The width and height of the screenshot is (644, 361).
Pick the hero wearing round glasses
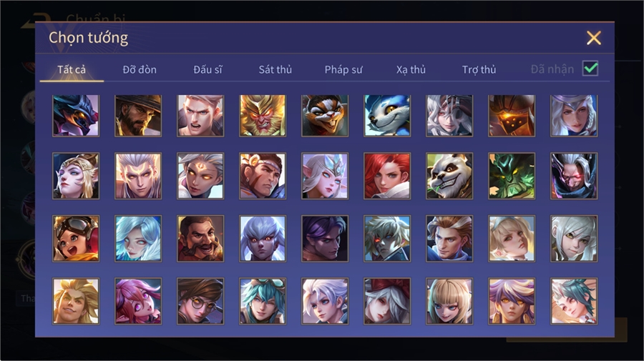click(200, 301)
